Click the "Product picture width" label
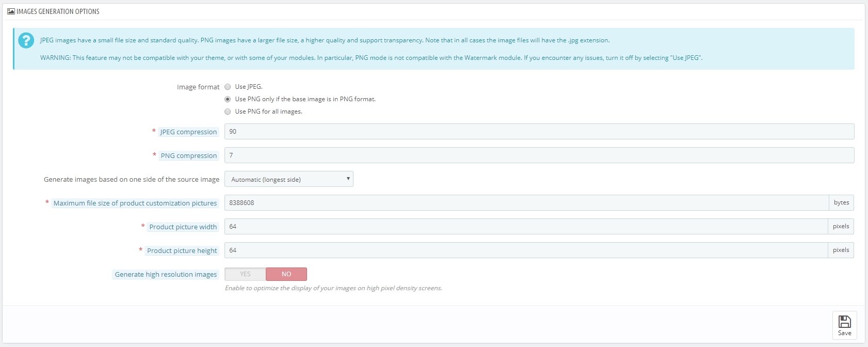Viewport: 868px width, 347px height. 183,227
